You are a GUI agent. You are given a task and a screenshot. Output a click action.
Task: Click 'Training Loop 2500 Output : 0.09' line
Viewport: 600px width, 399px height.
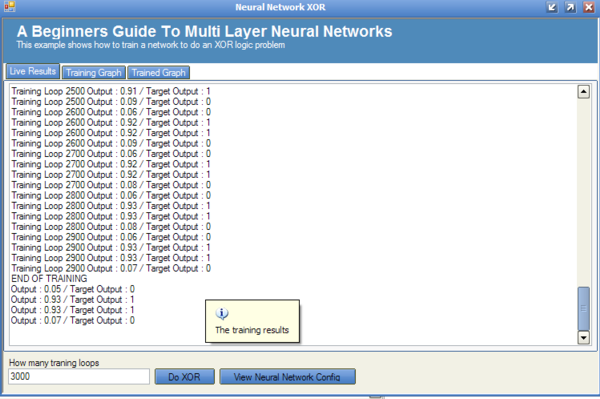coord(111,102)
